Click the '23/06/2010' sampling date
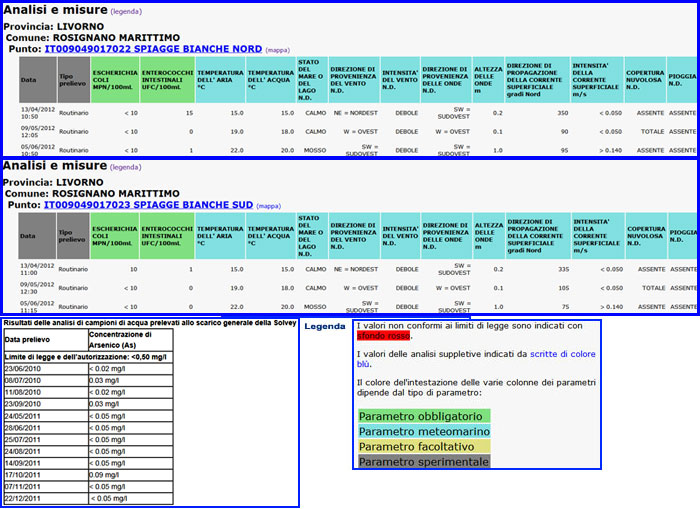Image resolution: width=700 pixels, height=509 pixels. point(23,369)
